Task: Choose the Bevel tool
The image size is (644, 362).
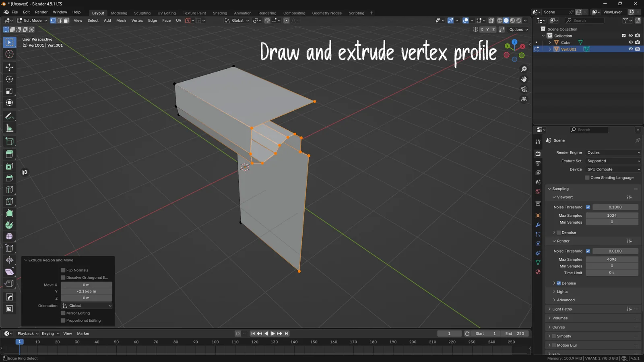Action: coord(9,178)
